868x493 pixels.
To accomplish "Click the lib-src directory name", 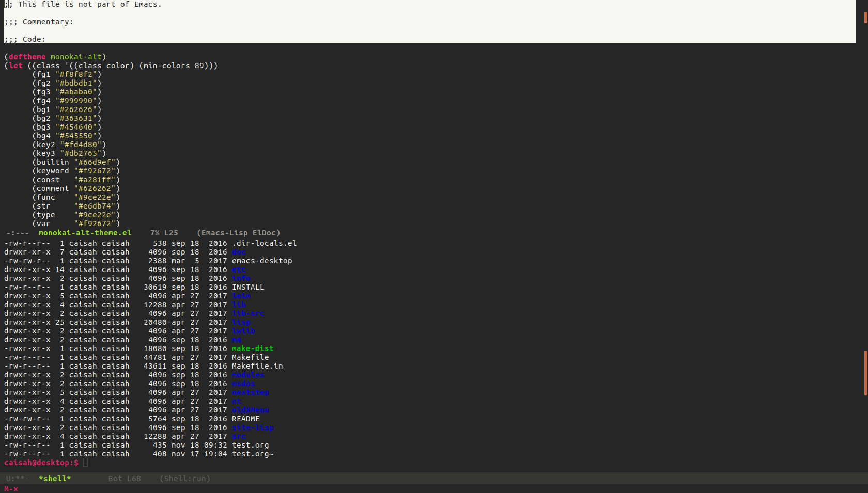I will click(248, 313).
